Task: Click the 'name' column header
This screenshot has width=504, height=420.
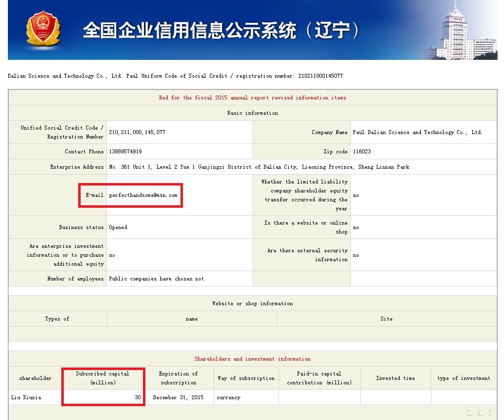Action: [191, 319]
